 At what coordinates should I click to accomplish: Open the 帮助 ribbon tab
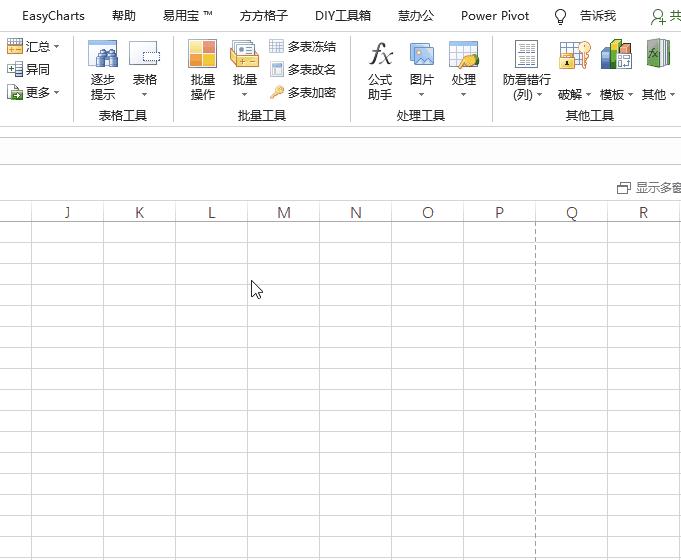pyautogui.click(x=124, y=16)
